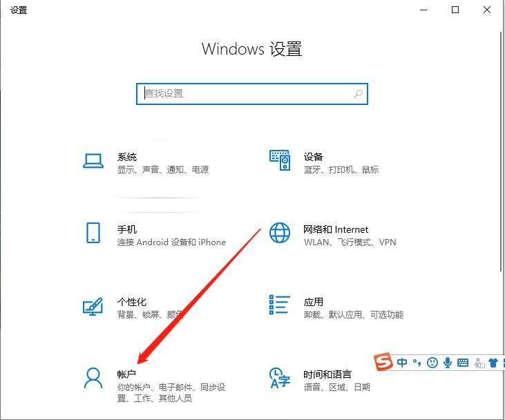Close the 设置 window
This screenshot has width=505, height=420.
(x=487, y=10)
